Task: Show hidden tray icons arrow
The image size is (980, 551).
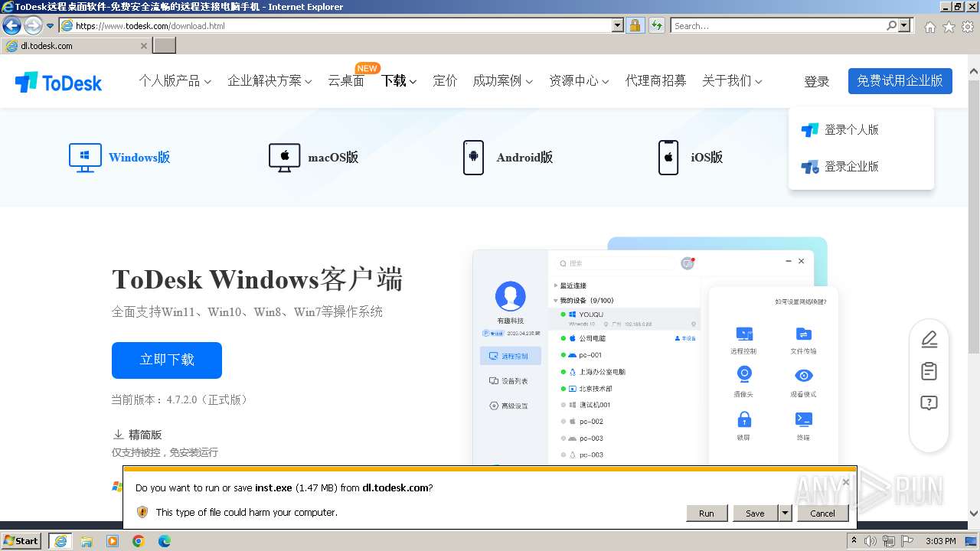Action: click(x=854, y=541)
